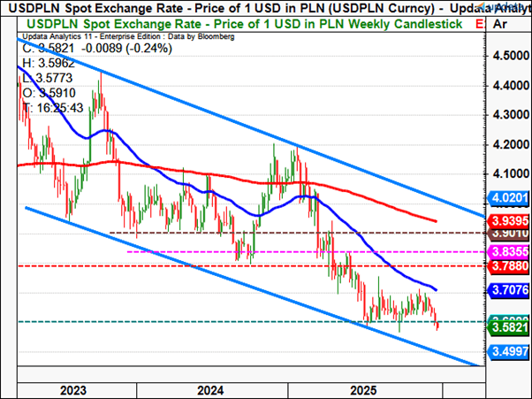The height and width of the screenshot is (399, 532).
Task: Select the blue 3.4997 channel price tag
Action: coord(508,350)
